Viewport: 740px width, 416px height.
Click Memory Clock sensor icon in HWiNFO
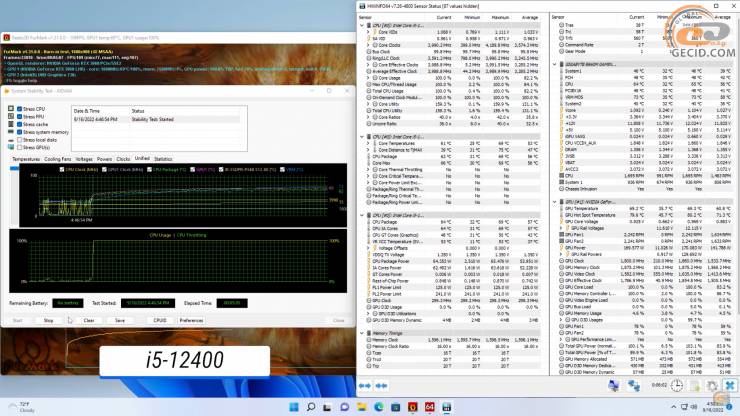click(x=369, y=340)
